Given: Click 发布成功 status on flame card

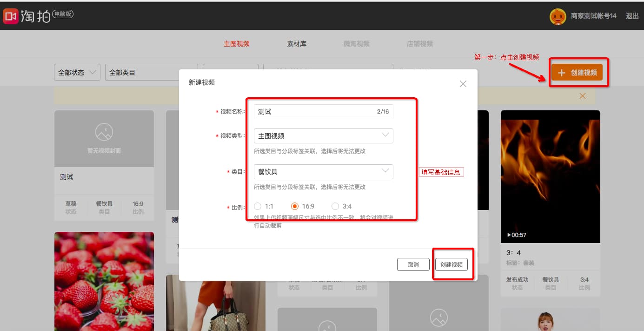Looking at the screenshot, I should point(518,280).
